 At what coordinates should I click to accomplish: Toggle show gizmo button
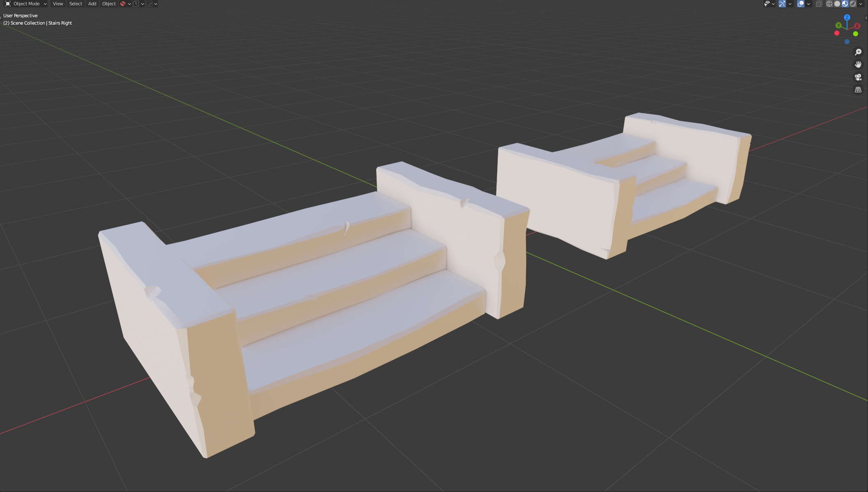point(782,4)
